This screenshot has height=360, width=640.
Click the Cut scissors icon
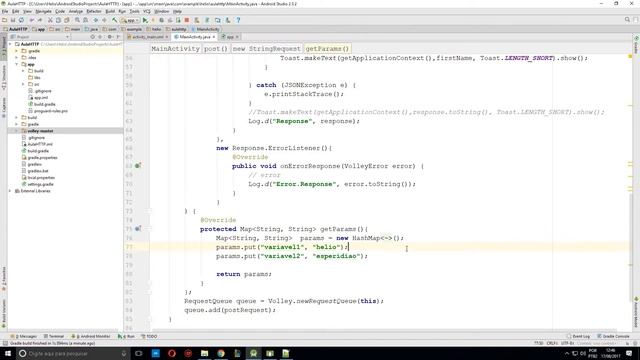click(50, 20)
